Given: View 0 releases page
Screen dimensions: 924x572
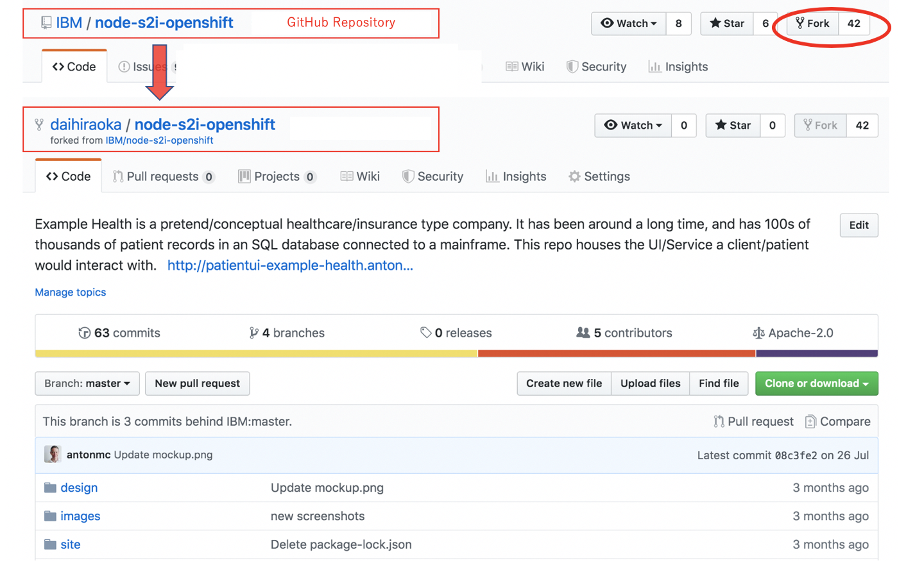Looking at the screenshot, I should click(456, 333).
